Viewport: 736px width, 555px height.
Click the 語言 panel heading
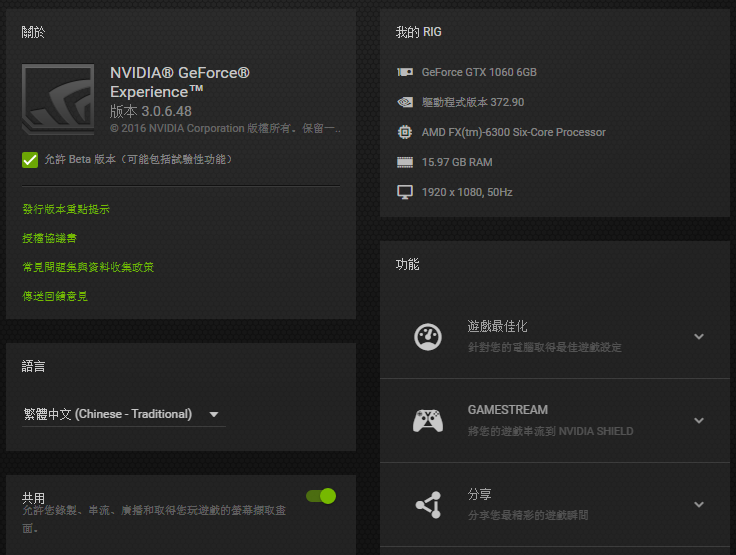tap(33, 366)
